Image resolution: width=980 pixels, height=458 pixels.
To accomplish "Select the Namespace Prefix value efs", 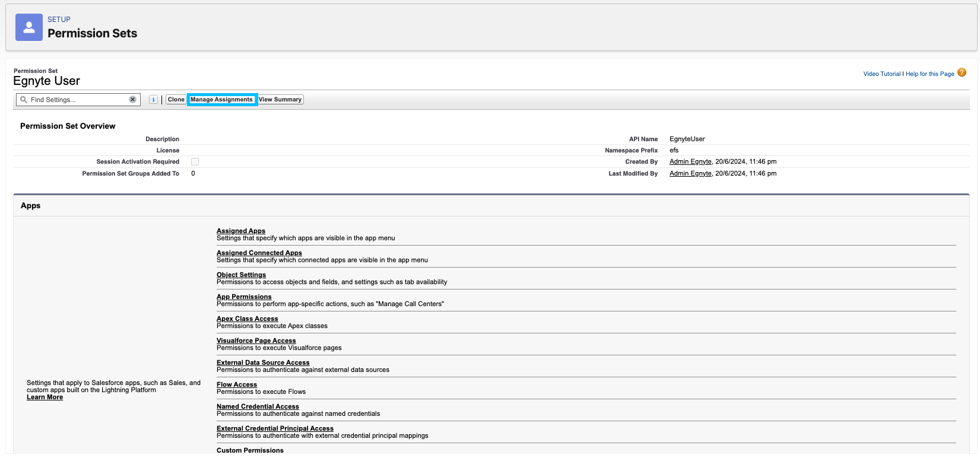I will tap(674, 150).
